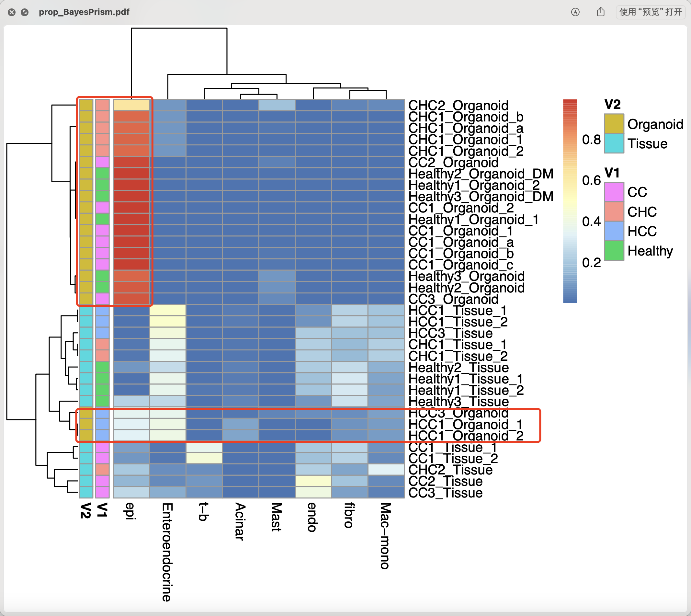Click the Organoid legend text
The image size is (691, 616).
[x=655, y=124]
